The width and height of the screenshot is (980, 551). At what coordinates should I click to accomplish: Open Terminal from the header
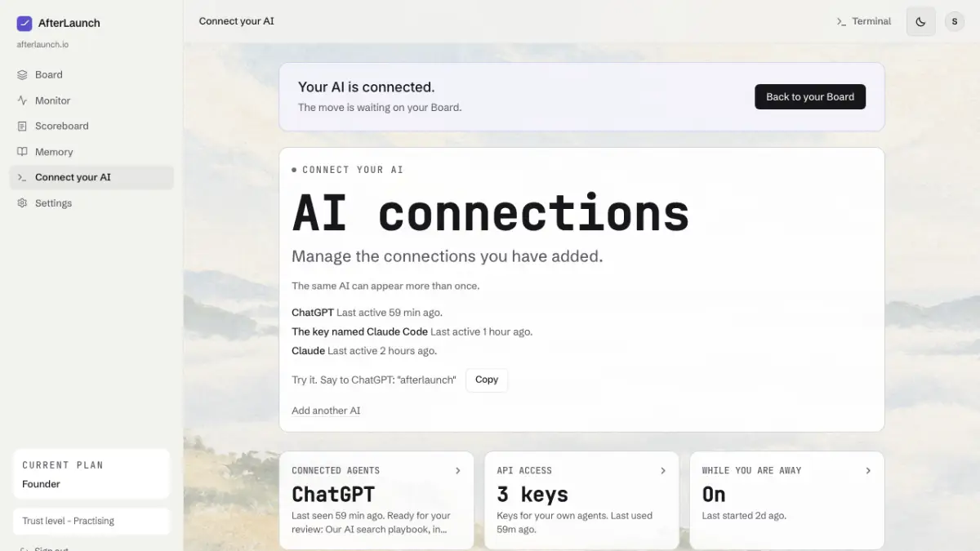click(x=864, y=21)
